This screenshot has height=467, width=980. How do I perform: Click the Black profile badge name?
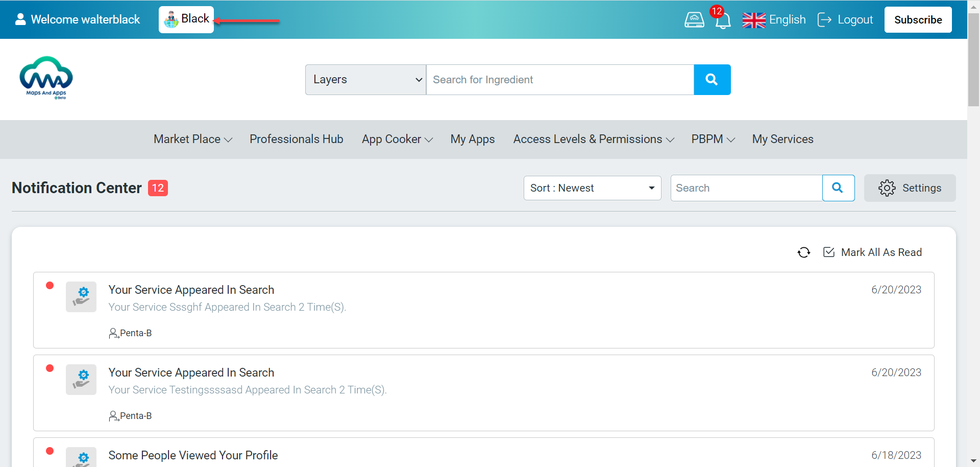(x=195, y=18)
